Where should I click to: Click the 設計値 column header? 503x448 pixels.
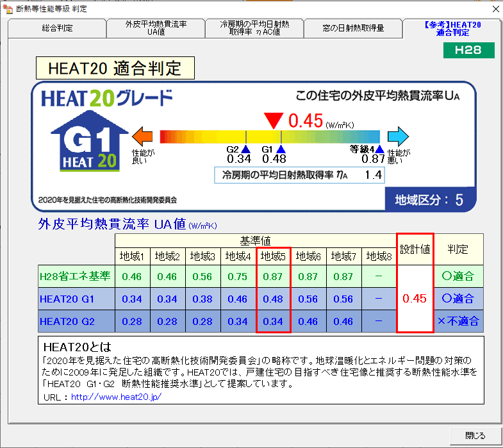pos(415,249)
